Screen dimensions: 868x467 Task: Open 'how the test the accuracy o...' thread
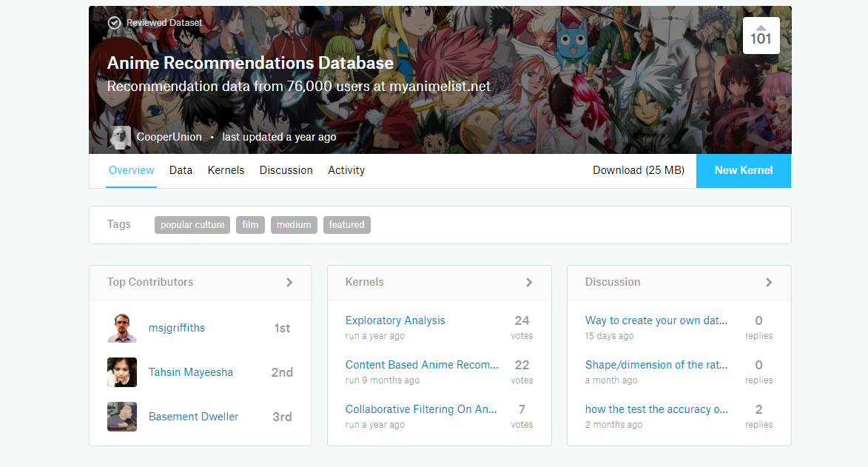(x=656, y=409)
